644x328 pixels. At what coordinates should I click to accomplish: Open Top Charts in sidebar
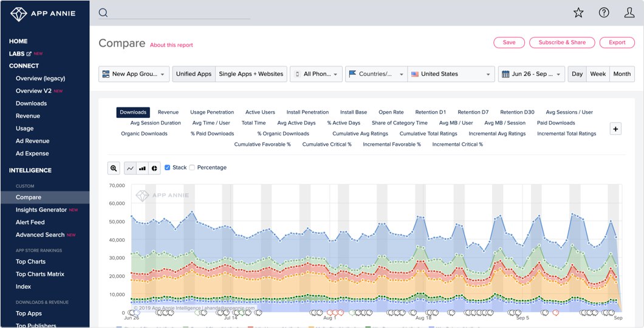pyautogui.click(x=30, y=262)
